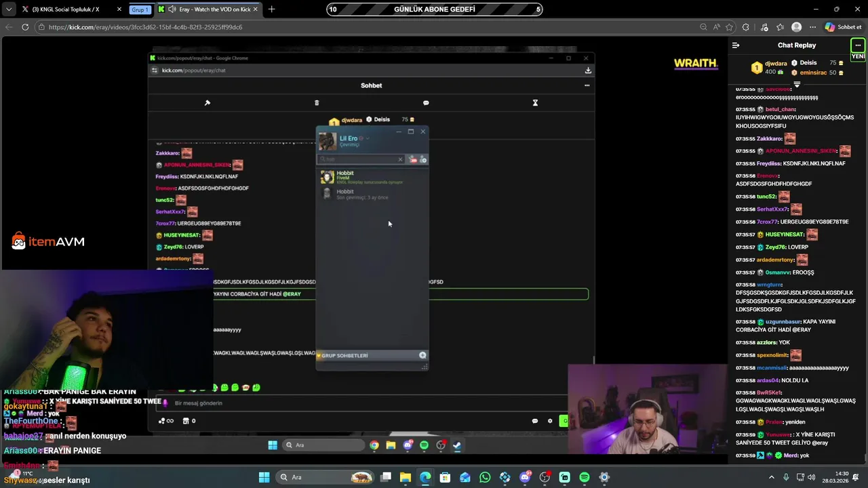The width and height of the screenshot is (868, 488).
Task: Collapse the Chat Replay panel
Action: pos(736,45)
